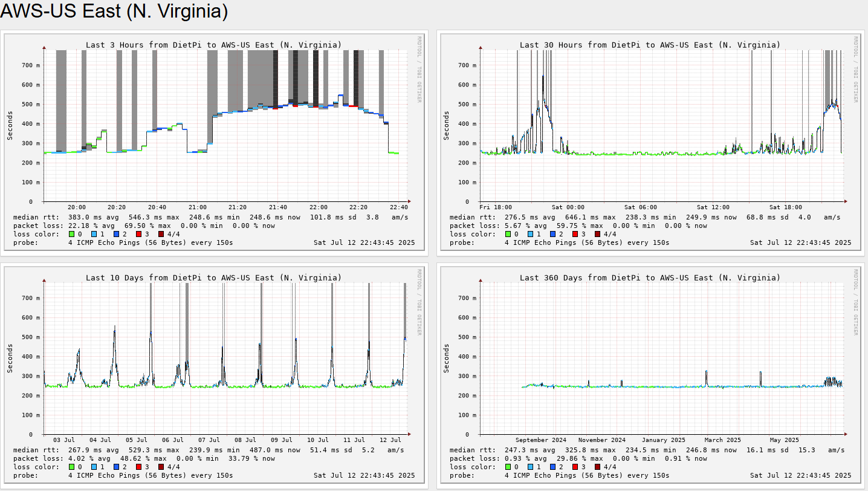Click the "November 2024" month axis label

tap(602, 441)
